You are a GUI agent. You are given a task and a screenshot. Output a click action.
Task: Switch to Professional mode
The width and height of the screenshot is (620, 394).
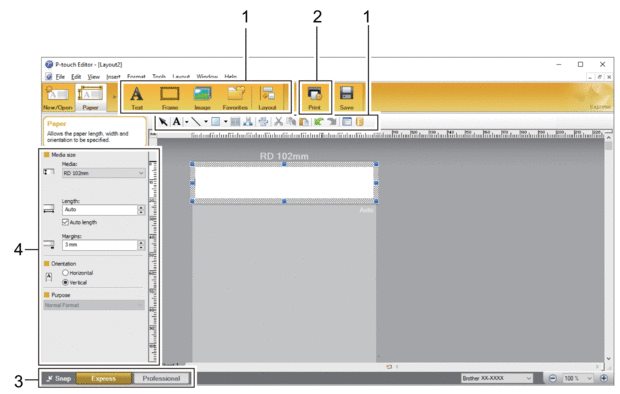161,379
